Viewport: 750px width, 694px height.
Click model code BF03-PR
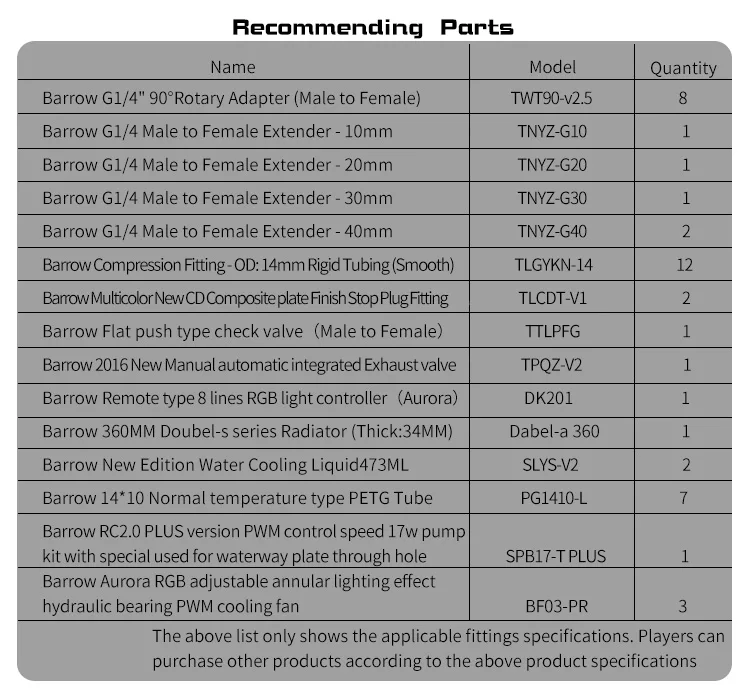click(556, 606)
